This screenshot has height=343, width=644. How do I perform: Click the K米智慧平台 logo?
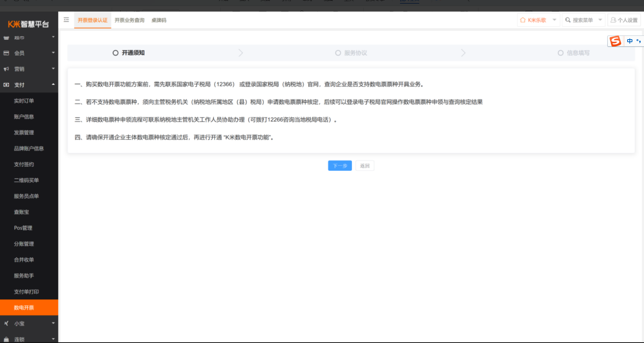[28, 24]
